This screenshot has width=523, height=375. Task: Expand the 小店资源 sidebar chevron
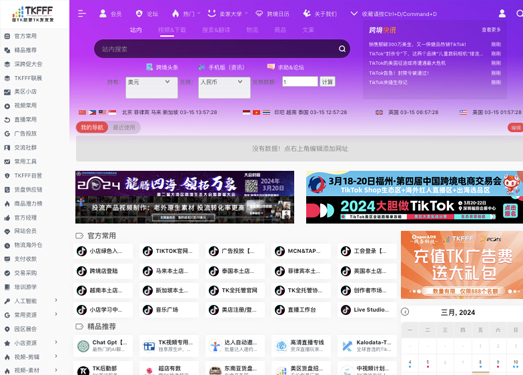56,342
